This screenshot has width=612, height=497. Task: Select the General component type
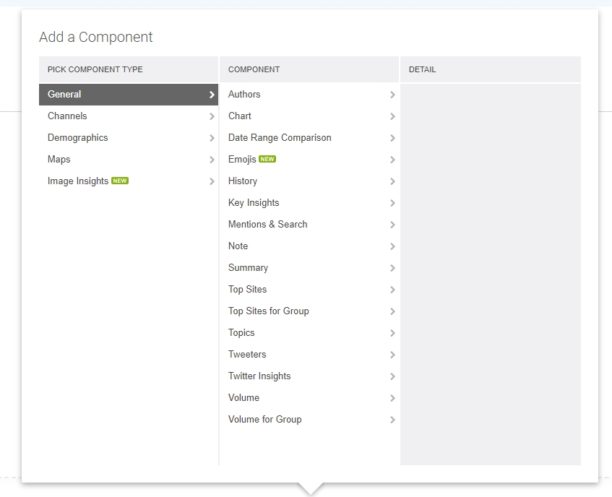tap(64, 94)
